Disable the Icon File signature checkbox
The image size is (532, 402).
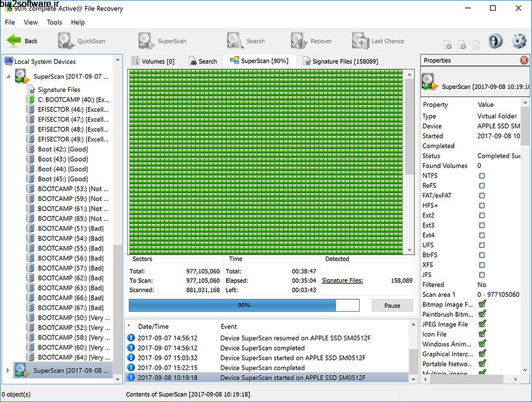tap(483, 334)
